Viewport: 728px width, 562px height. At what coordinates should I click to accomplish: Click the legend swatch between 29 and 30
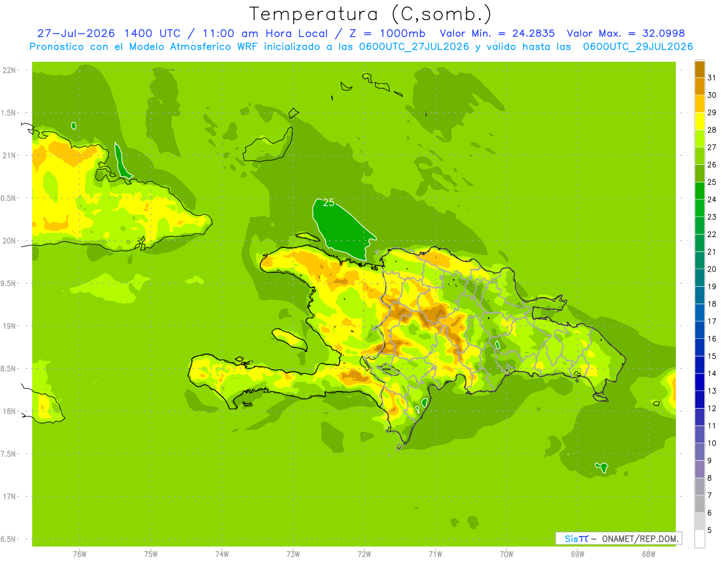699,104
